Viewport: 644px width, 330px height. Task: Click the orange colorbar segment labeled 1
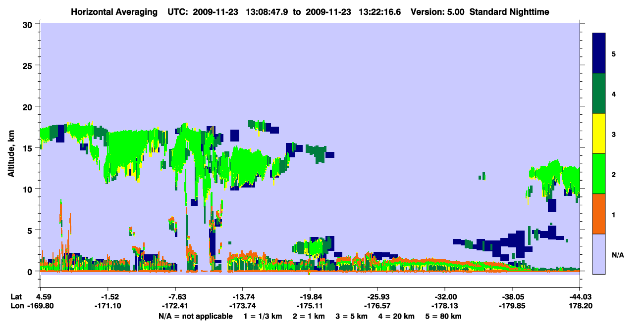click(x=599, y=214)
